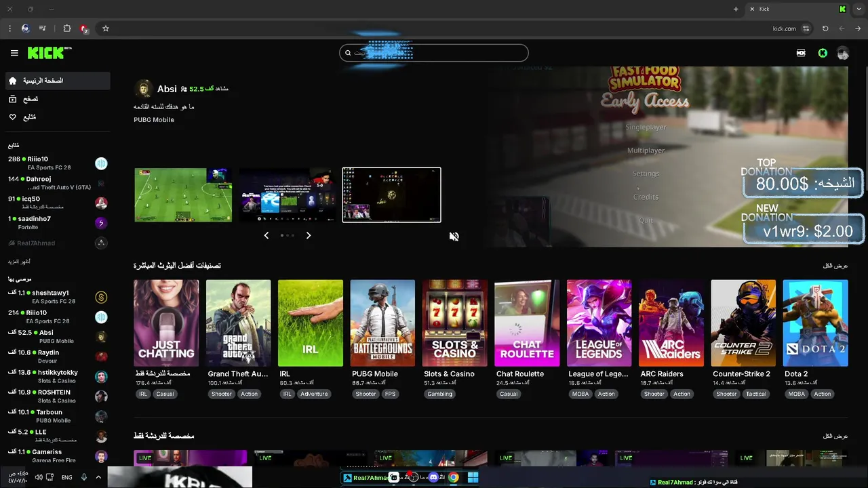868x488 pixels.
Task: Open the Dota 2 category card
Action: 815,323
